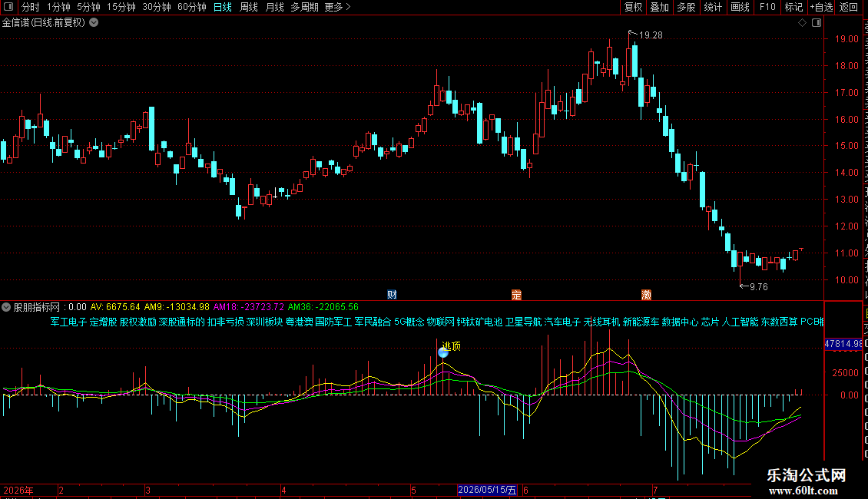This screenshot has width=868, height=499.
Task: Select the 15分钟 period
Action: (121, 7)
